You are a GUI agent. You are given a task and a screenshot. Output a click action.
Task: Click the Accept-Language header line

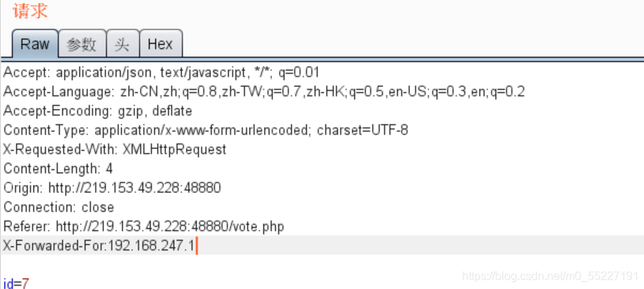pyautogui.click(x=264, y=91)
